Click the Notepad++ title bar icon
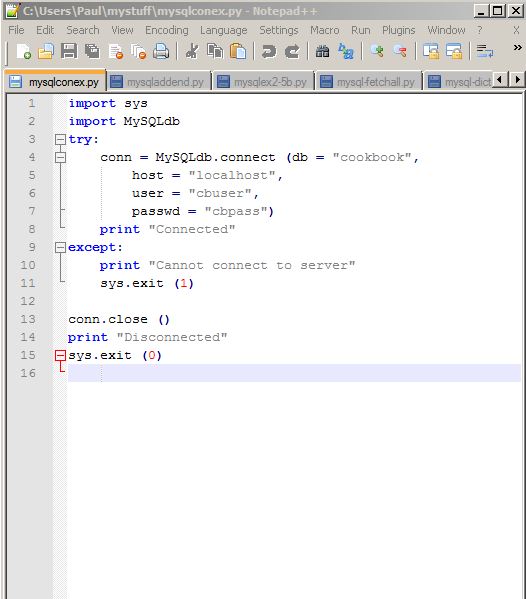Viewport: 526px width, 599px height. [x=12, y=11]
